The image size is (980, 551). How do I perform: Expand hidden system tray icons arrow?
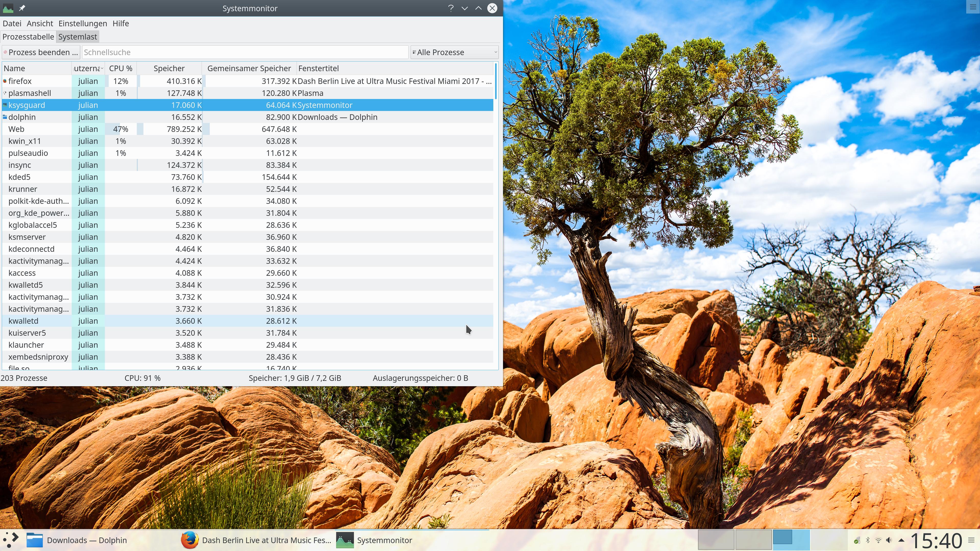click(901, 540)
